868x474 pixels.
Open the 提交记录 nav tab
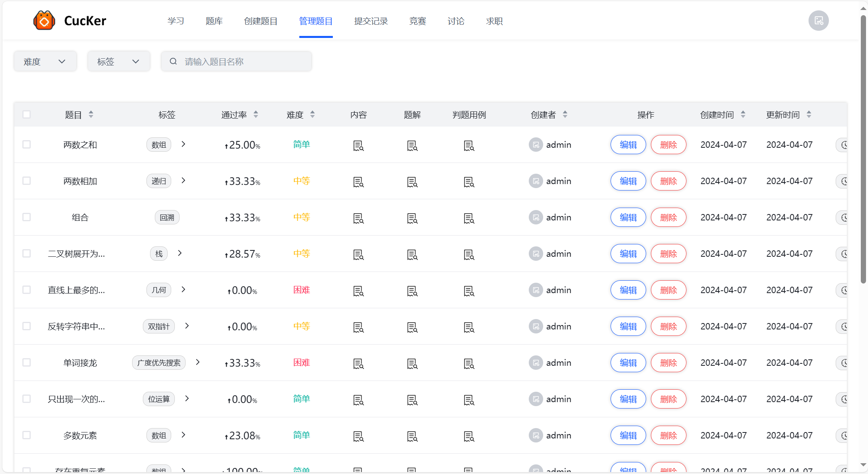click(371, 21)
